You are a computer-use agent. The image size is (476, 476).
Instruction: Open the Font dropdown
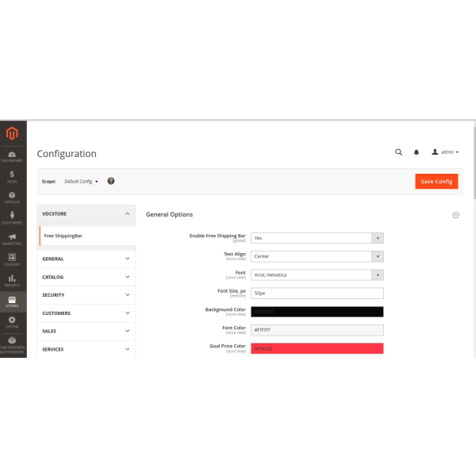tap(317, 274)
